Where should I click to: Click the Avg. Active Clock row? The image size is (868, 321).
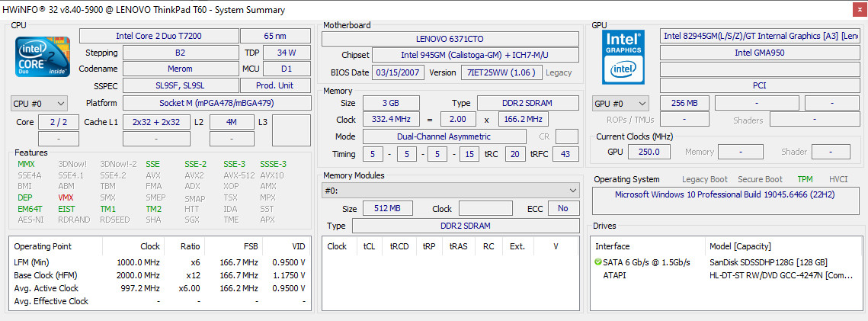coord(160,288)
